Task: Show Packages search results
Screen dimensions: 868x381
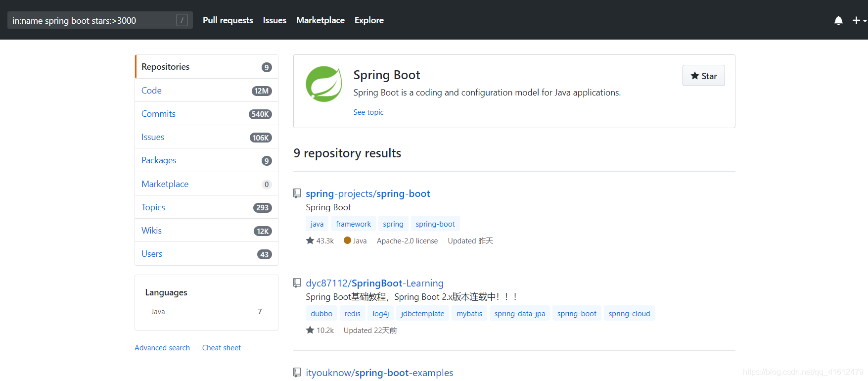Action: tap(207, 160)
